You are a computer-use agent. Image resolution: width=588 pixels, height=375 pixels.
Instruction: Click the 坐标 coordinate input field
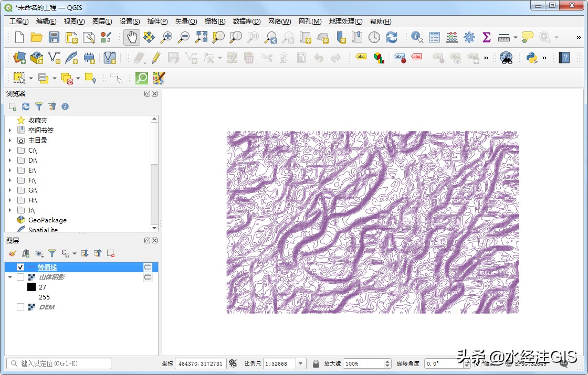click(x=201, y=364)
